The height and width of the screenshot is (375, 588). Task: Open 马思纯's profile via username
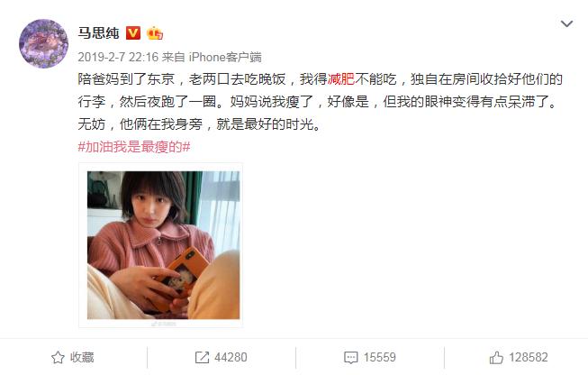98,33
